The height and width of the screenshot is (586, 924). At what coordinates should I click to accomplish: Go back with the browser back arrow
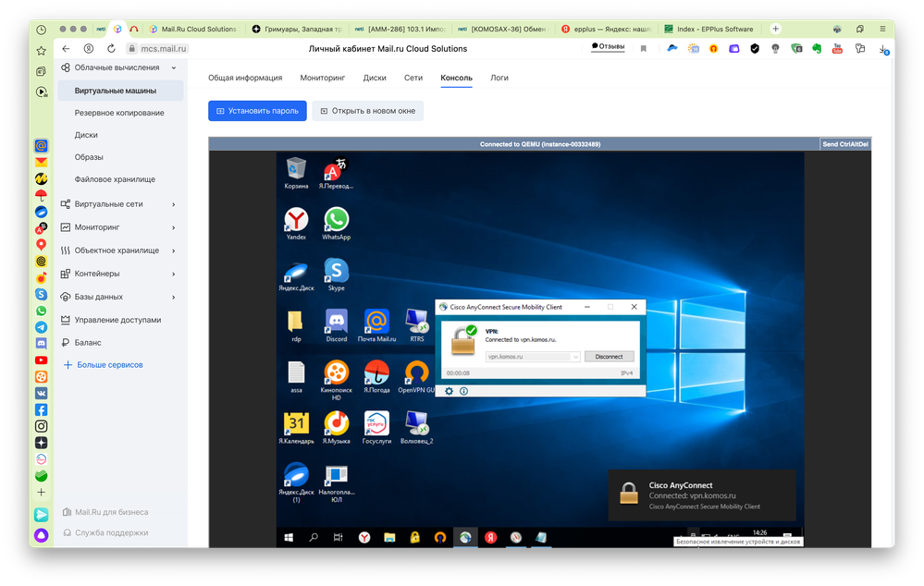[x=66, y=48]
